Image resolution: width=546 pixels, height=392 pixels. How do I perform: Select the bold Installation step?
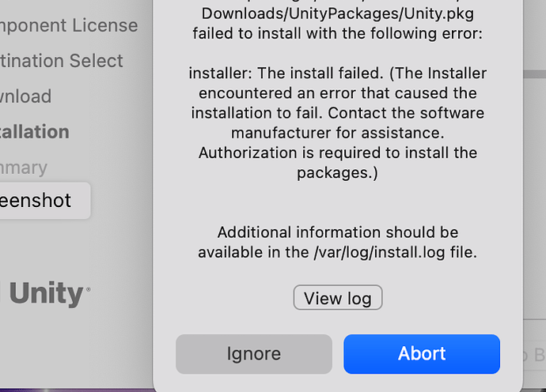pyautogui.click(x=35, y=132)
